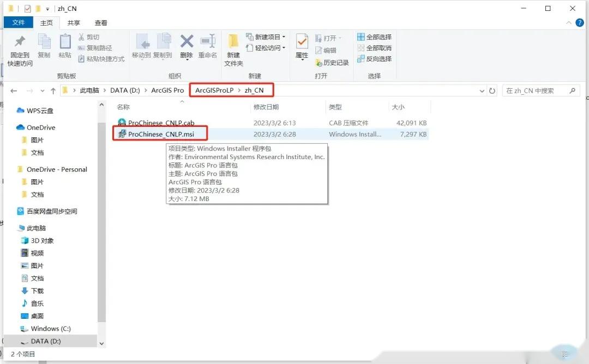The width and height of the screenshot is (589, 364).
Task: Click Paste shortcut option
Action: pyautogui.click(x=101, y=59)
